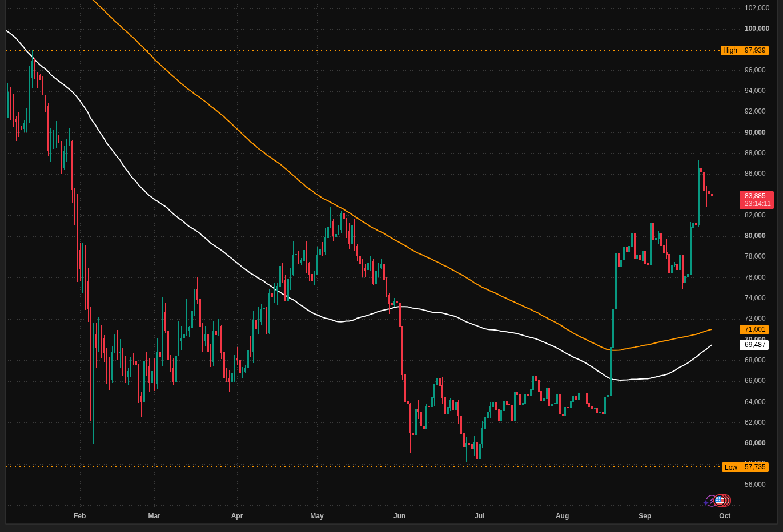Click the Jul label on time axis
The height and width of the screenshot is (532, 783).
click(x=480, y=516)
